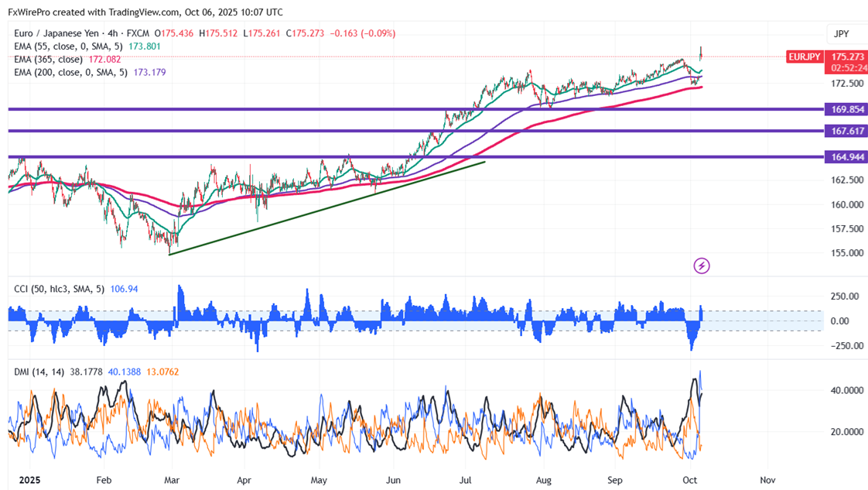Click the 40.0000 DMI scale label

(847, 390)
